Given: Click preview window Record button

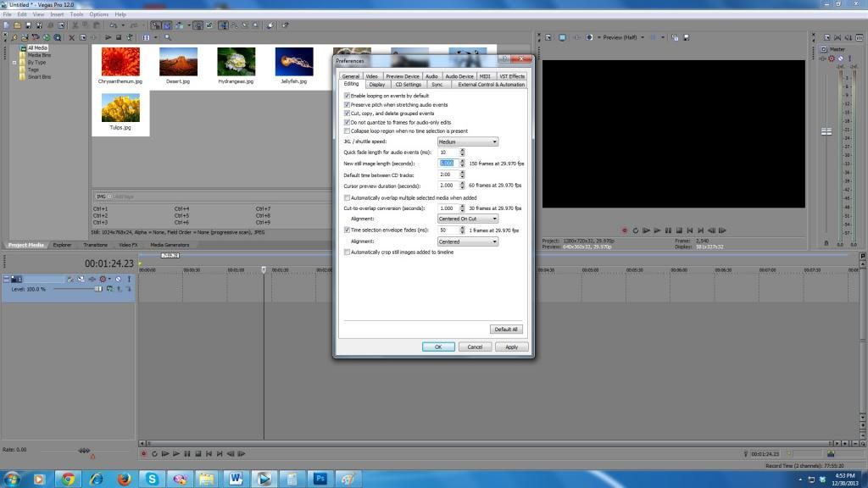Looking at the screenshot, I should pyautogui.click(x=625, y=230).
